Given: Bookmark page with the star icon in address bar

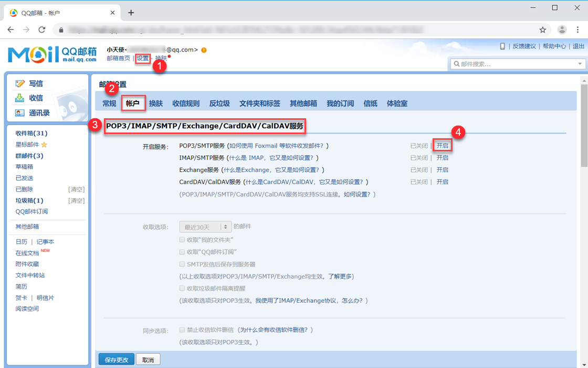Looking at the screenshot, I should pyautogui.click(x=543, y=29).
